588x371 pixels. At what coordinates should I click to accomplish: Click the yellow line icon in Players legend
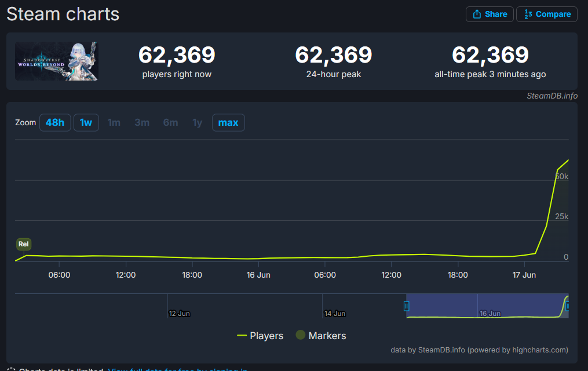click(x=242, y=336)
